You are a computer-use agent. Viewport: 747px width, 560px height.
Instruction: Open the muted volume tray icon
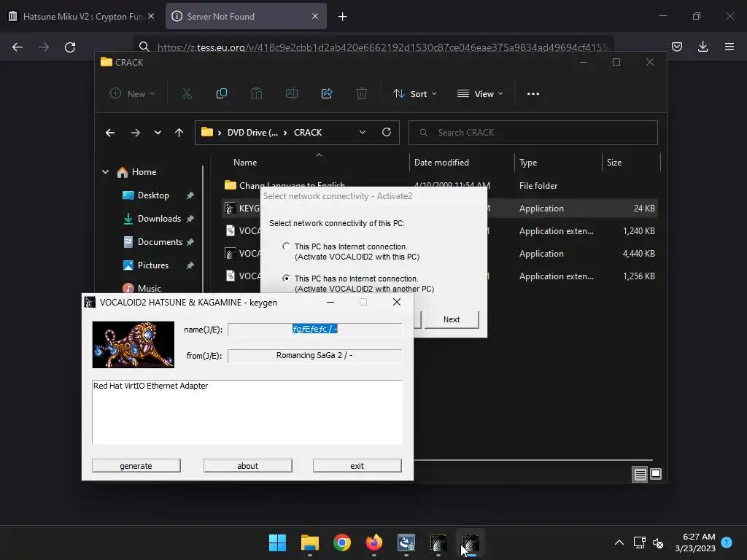[658, 542]
